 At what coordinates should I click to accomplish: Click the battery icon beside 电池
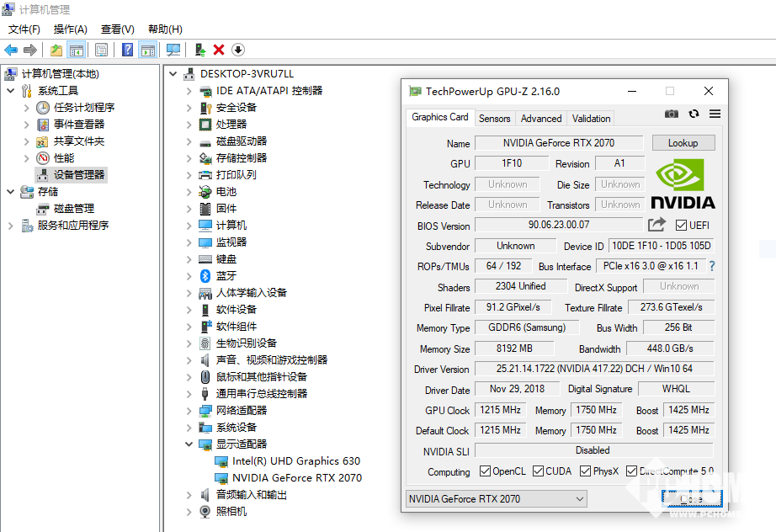point(205,192)
